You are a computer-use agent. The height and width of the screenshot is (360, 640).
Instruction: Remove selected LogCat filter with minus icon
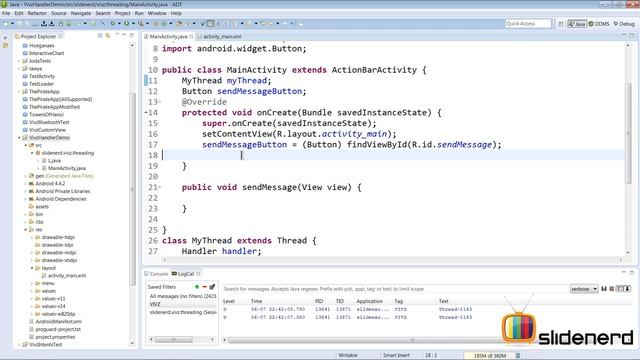click(204, 287)
